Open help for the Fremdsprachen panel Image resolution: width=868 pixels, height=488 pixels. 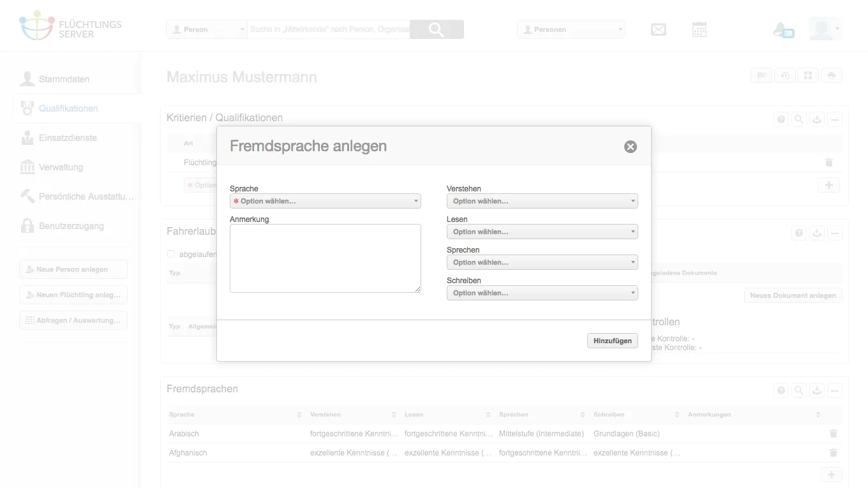pos(781,390)
